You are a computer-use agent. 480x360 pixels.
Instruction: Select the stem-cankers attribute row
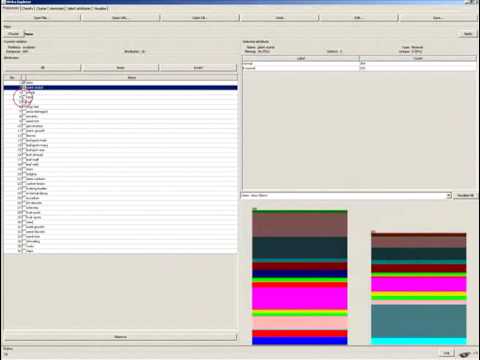[121, 179]
